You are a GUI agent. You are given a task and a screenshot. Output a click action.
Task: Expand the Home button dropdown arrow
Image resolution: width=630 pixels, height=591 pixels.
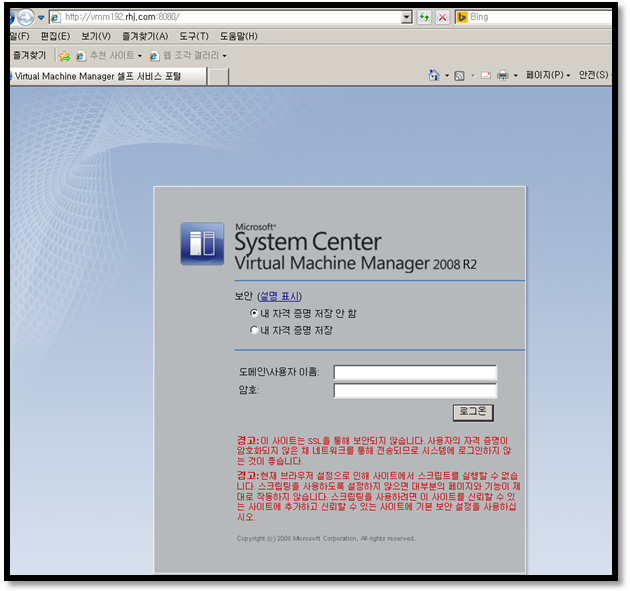point(447,76)
